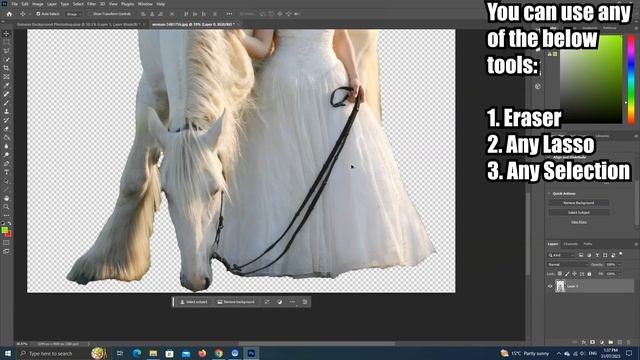The height and width of the screenshot is (360, 640).
Task: Change the screen mode icon
Action: [6, 251]
